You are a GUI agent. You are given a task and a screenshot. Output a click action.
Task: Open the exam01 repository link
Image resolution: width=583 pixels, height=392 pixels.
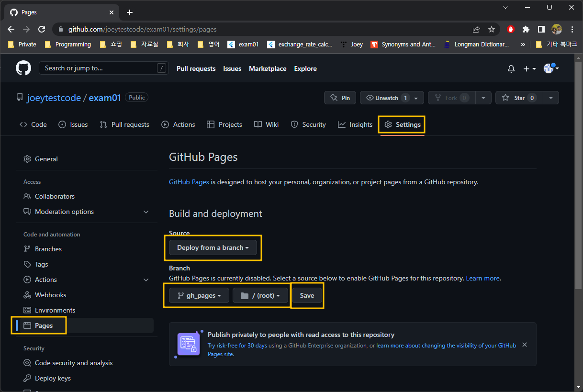point(105,98)
